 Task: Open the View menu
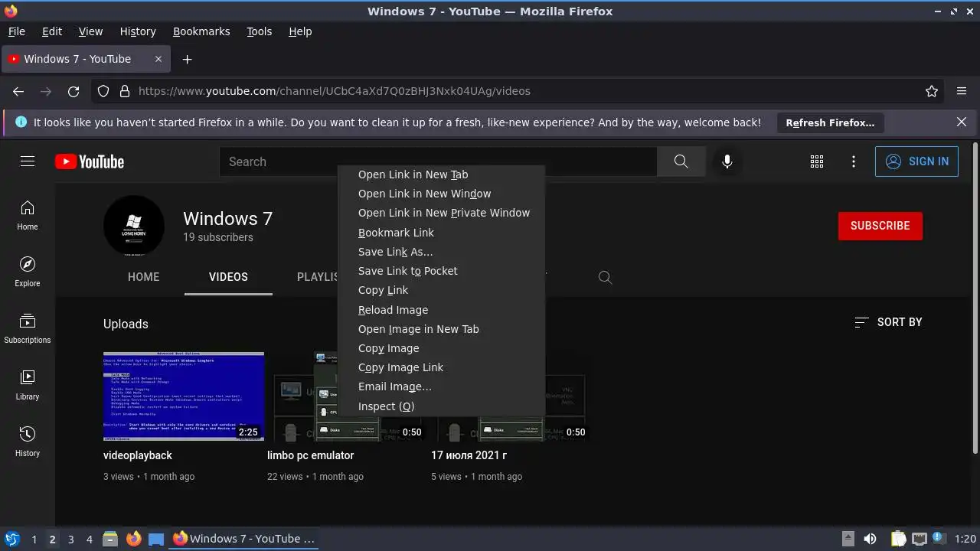tap(90, 31)
